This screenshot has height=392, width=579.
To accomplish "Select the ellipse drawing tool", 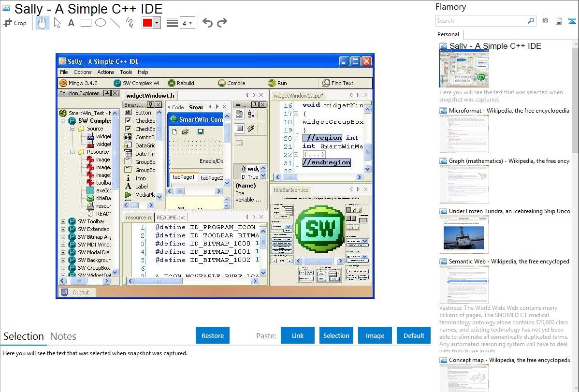I will 101,23.
